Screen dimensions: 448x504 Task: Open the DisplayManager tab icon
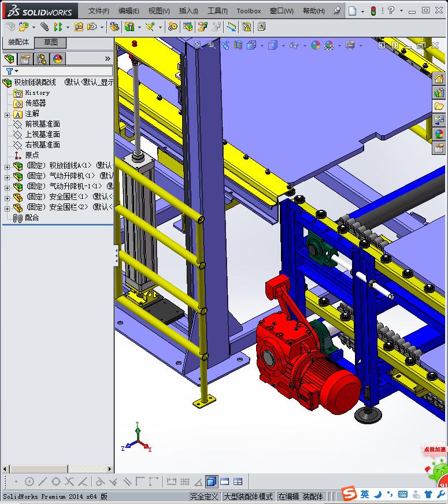58,59
